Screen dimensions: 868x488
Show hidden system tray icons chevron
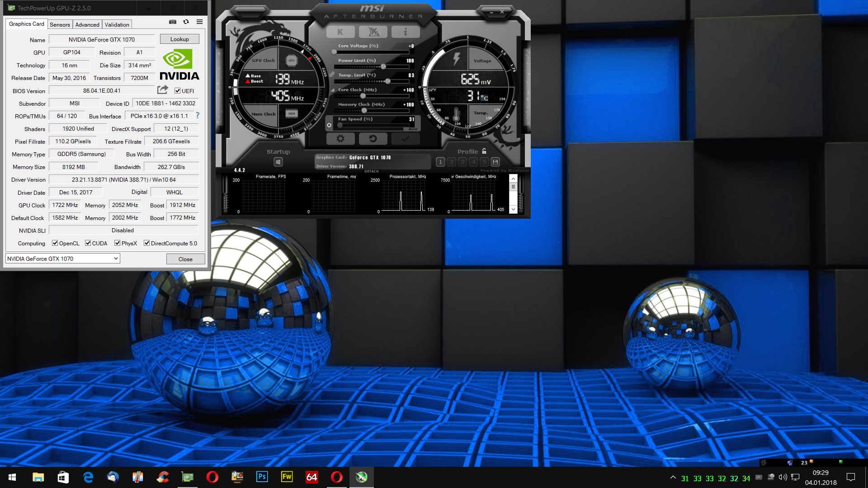tap(673, 477)
